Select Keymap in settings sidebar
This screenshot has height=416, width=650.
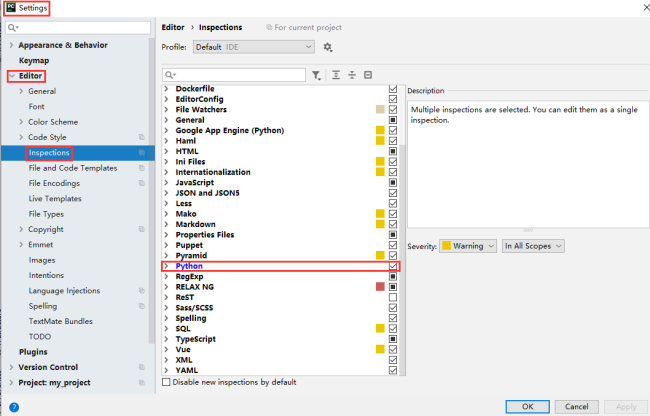[34, 60]
